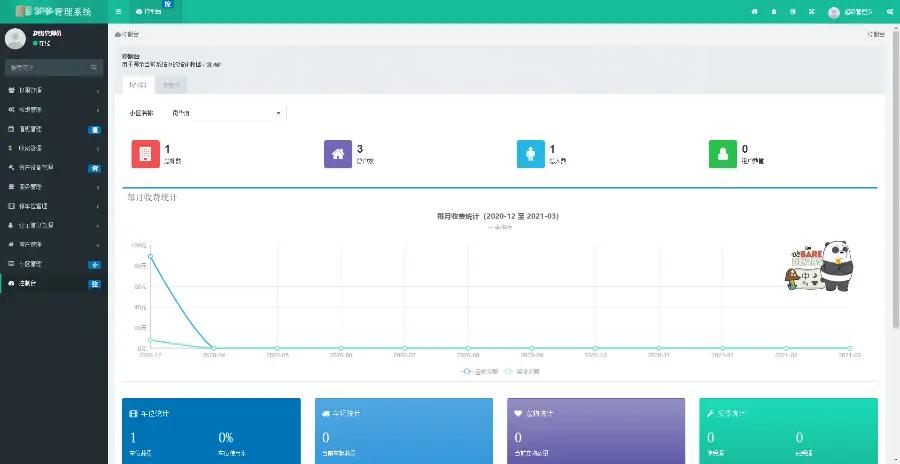Image resolution: width=900 pixels, height=464 pixels.
Task: Click the hamburger menu toggle icon
Action: click(118, 11)
